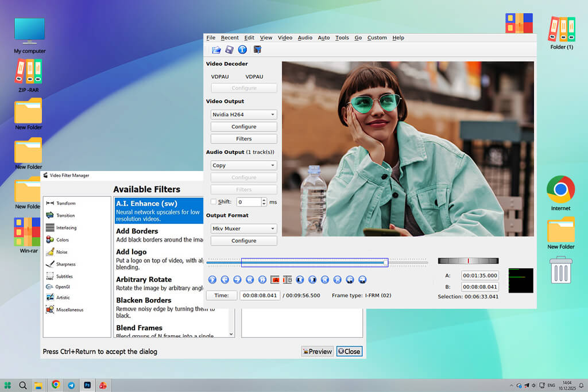Jump to previous keyframe double-left arrow
The height and width of the screenshot is (392, 588).
pos(250,280)
